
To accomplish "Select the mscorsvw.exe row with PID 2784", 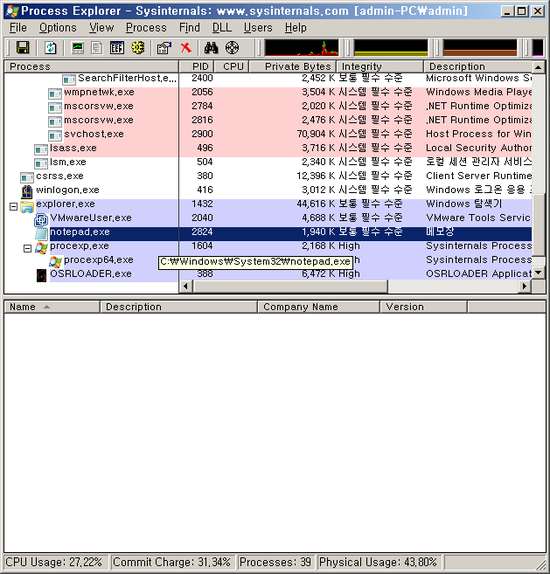I will click(x=268, y=106).
